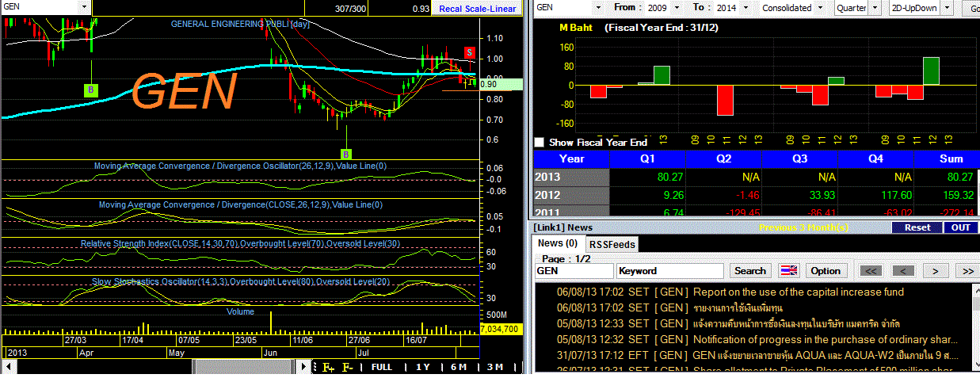Set chart range to 1Y
Image resolution: width=980 pixels, height=378 pixels.
[x=422, y=367]
